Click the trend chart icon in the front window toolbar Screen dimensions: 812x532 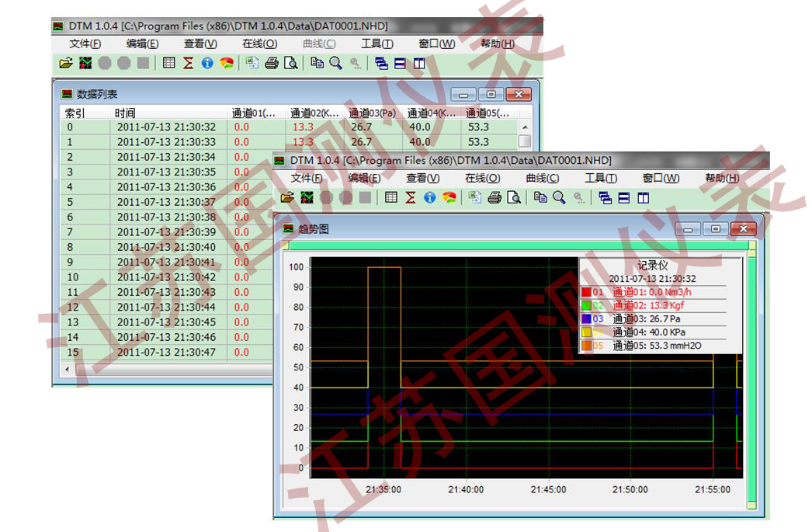click(x=307, y=197)
